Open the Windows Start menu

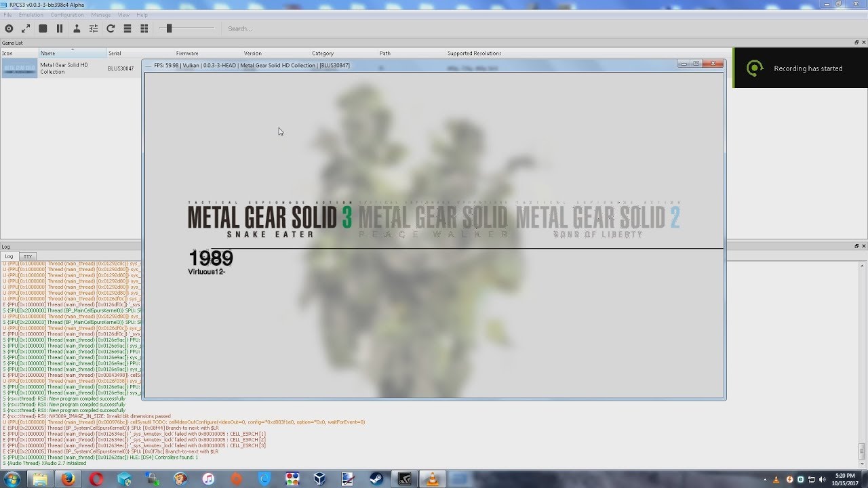(12, 479)
